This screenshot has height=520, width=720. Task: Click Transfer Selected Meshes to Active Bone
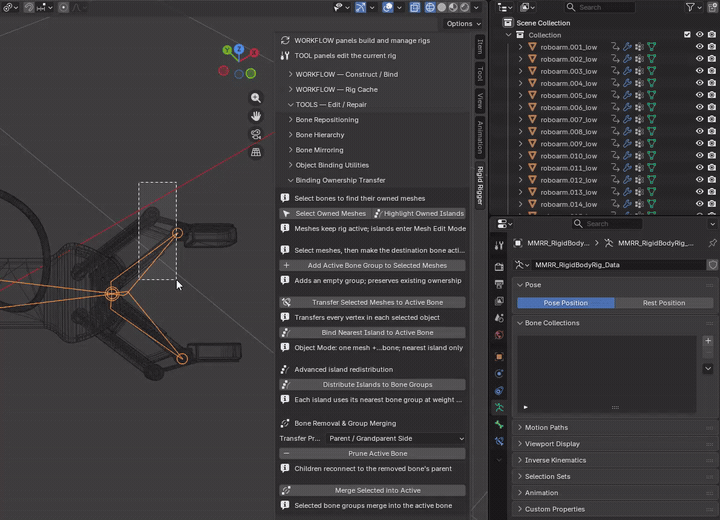pos(372,302)
